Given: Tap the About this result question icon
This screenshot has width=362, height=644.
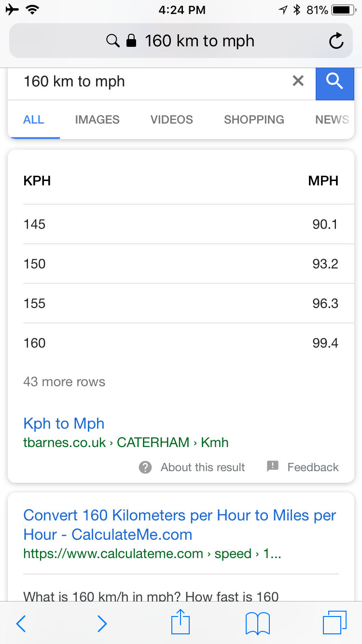Looking at the screenshot, I should coord(145,467).
